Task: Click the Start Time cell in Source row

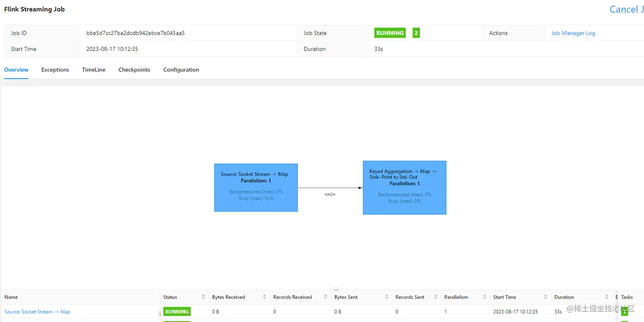Action: 515,312
